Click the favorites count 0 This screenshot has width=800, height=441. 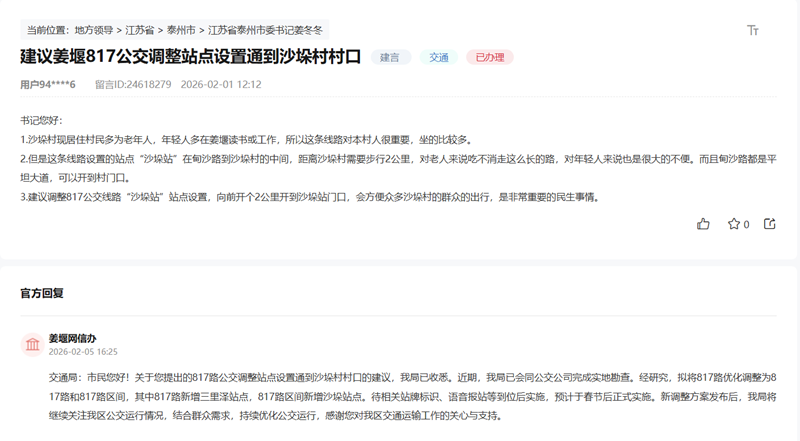click(x=746, y=224)
